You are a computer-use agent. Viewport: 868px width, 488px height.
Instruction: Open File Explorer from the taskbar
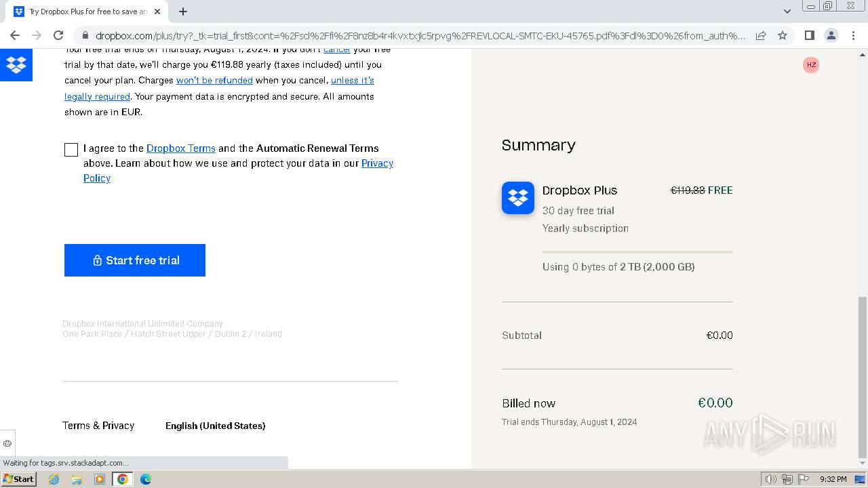(77, 479)
